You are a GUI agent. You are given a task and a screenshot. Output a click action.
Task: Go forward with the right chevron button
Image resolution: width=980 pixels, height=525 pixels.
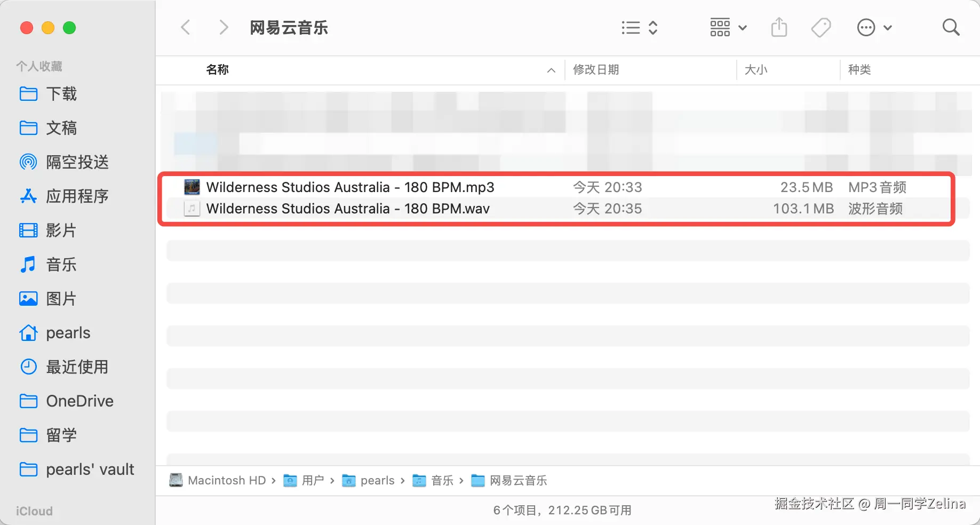pos(224,27)
